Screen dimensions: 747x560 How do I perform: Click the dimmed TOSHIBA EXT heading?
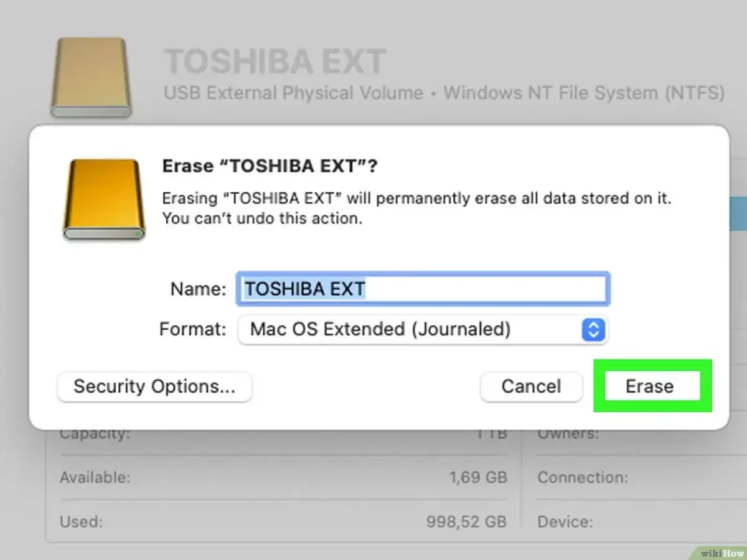tap(275, 62)
